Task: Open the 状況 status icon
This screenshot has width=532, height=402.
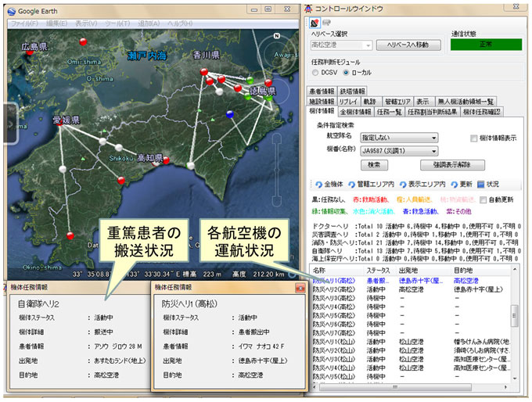Action: [x=481, y=185]
